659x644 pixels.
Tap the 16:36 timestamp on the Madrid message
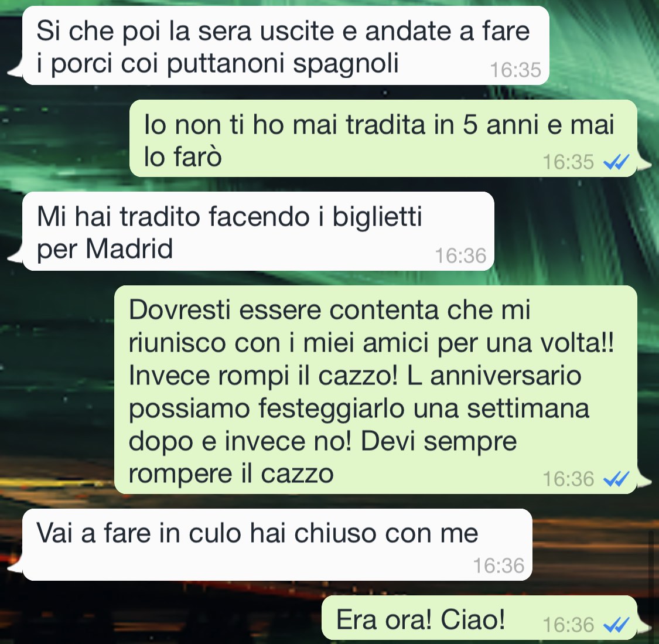[x=460, y=255]
